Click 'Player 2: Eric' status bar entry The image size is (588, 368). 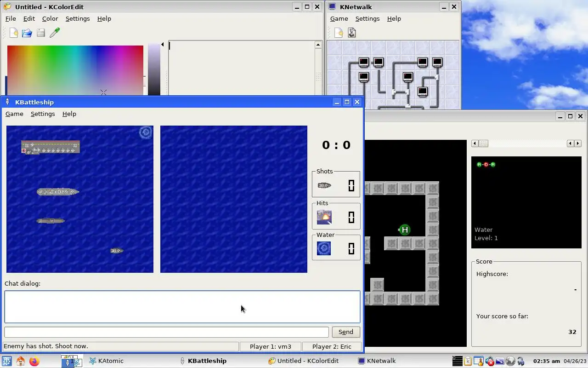pos(332,346)
